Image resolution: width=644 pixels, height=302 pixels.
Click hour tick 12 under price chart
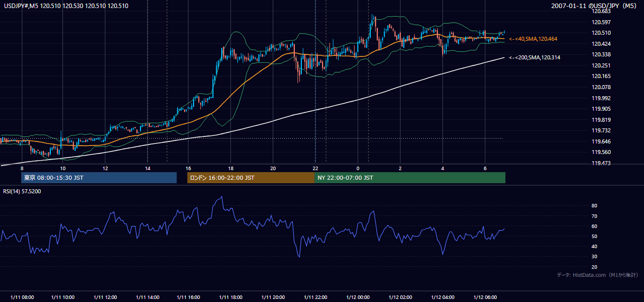tap(105, 168)
